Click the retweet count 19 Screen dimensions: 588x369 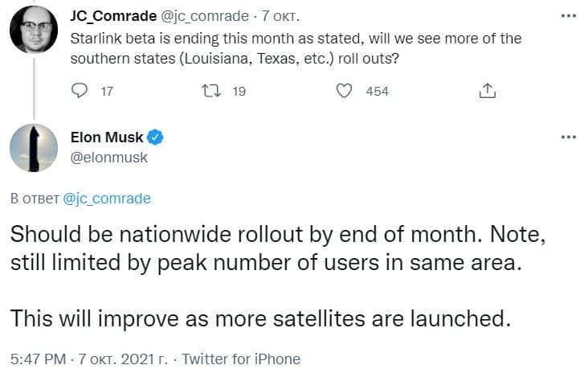pos(239,91)
